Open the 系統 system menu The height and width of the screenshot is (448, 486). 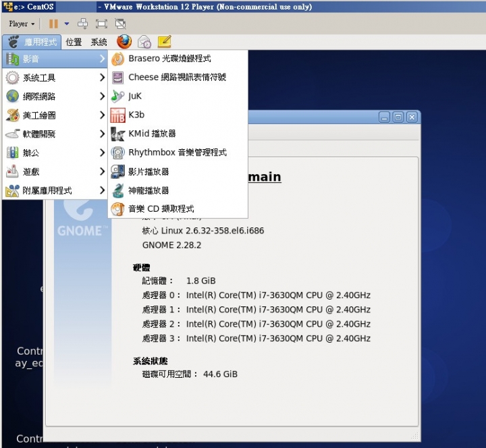pos(99,42)
